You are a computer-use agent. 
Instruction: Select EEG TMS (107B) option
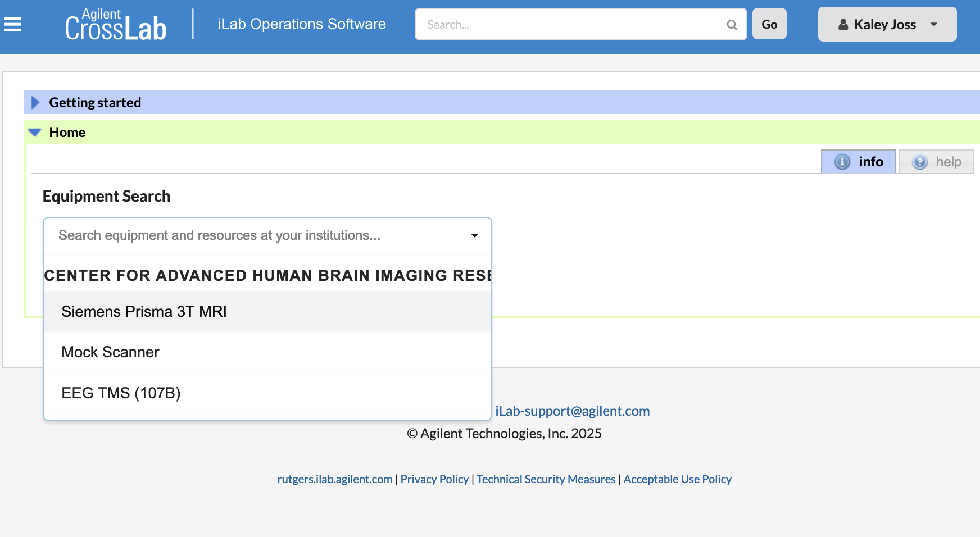[267, 393]
